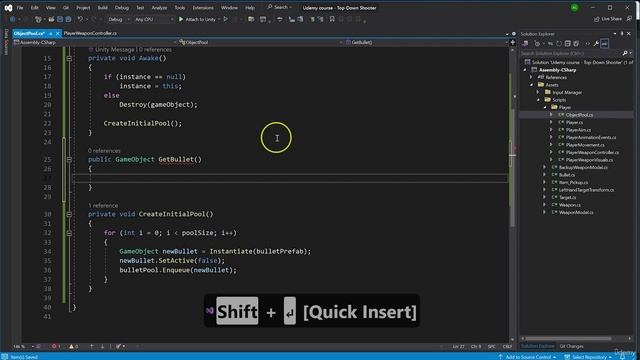Viewport: 640px width, 360px height.
Task: Expand References node in Solution Explorer
Action: click(531, 77)
